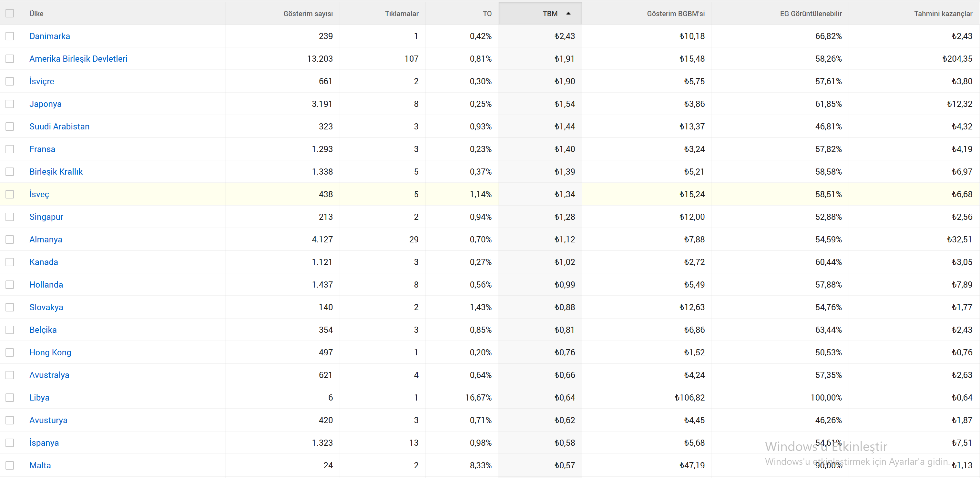Enable the checkbox beside Malta
Viewport: 980px width, 478px height.
(10, 465)
